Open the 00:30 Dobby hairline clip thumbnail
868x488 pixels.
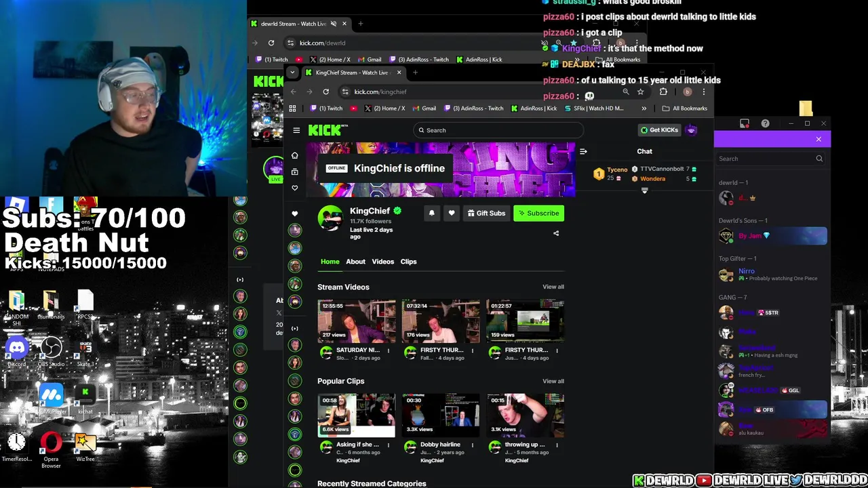pyautogui.click(x=441, y=415)
